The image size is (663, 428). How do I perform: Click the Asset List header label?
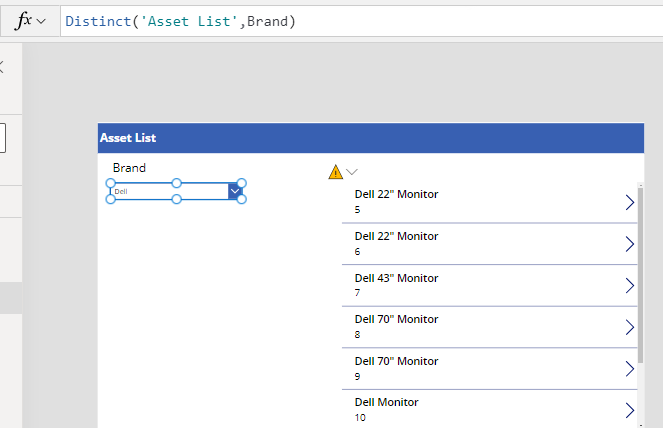coord(128,138)
